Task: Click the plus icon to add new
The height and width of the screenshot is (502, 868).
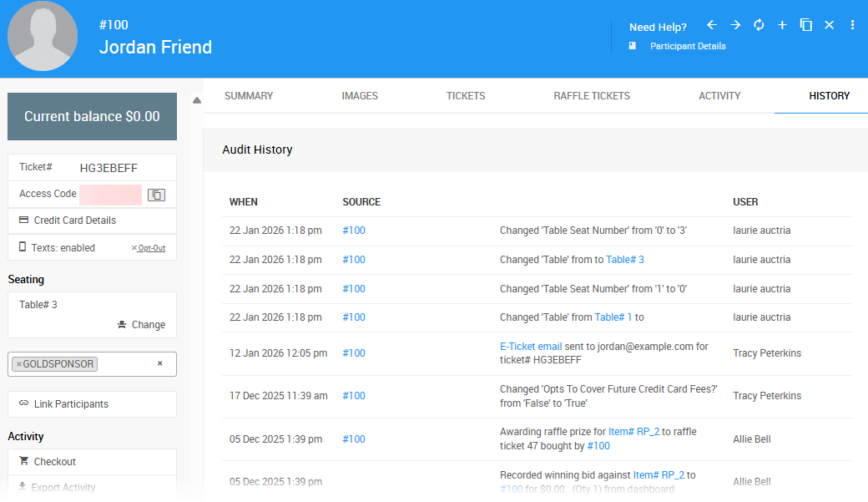Action: click(x=782, y=25)
